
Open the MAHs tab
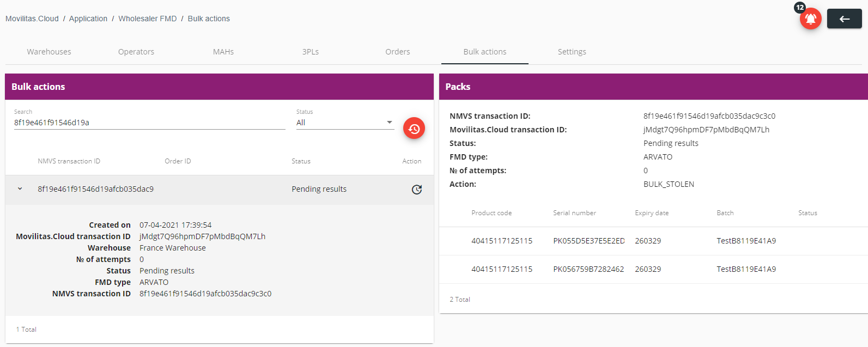(x=223, y=52)
